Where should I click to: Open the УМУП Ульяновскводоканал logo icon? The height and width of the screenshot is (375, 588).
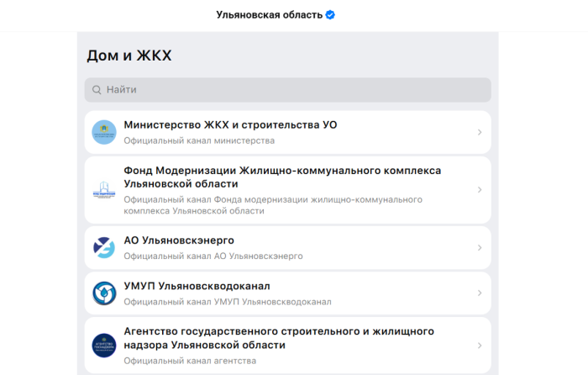tap(104, 293)
